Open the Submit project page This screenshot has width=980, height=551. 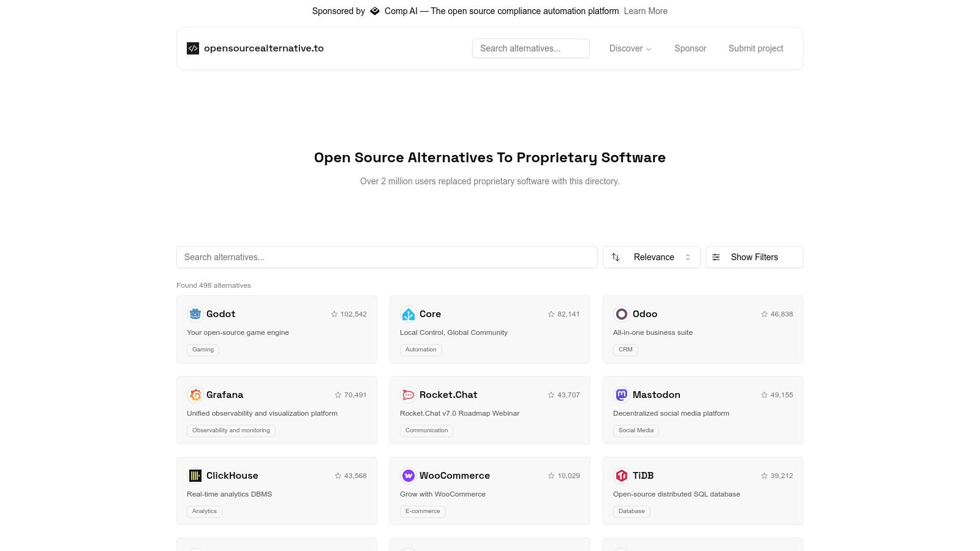coord(755,48)
